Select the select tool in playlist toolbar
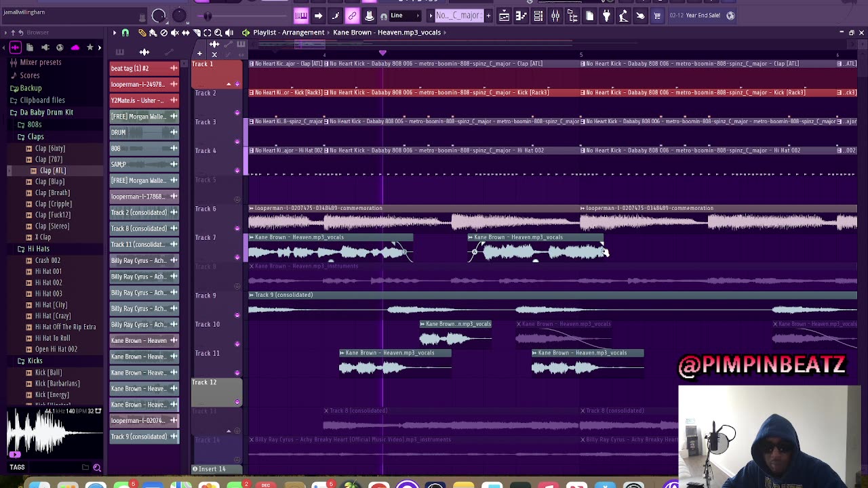868x488 pixels. pyautogui.click(x=208, y=33)
